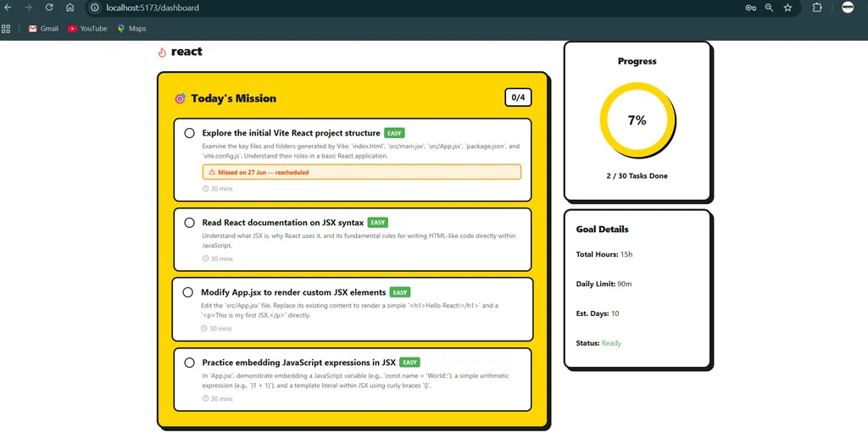
Task: Click the browser forward arrow
Action: coord(28,8)
